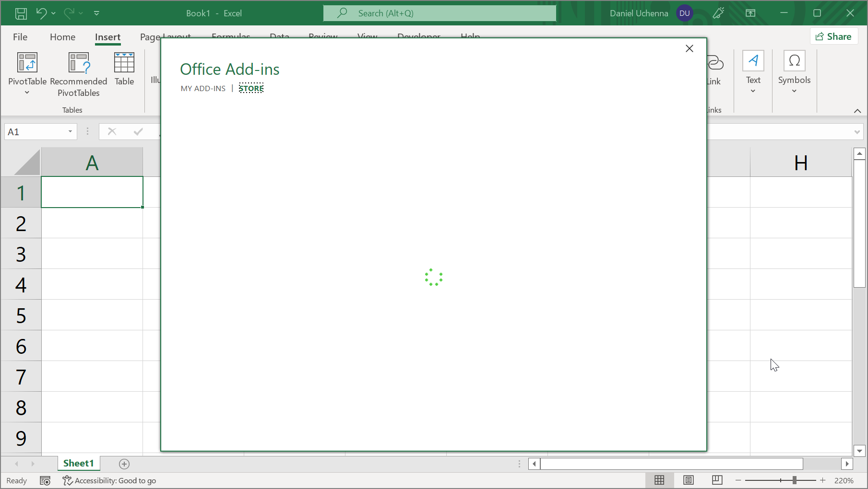868x489 pixels.
Task: Open Recommended PivotTables
Action: pyautogui.click(x=79, y=74)
